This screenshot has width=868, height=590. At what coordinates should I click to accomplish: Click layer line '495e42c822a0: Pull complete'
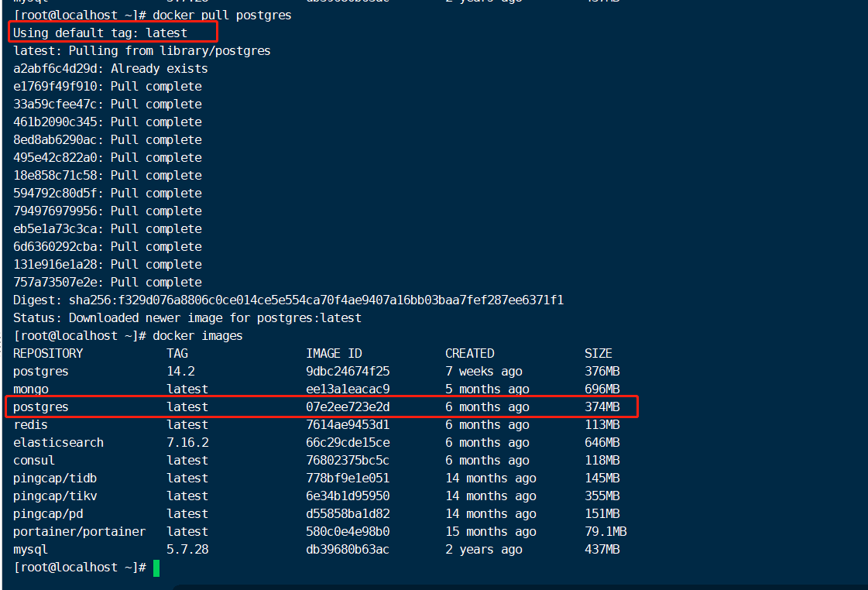click(x=108, y=158)
